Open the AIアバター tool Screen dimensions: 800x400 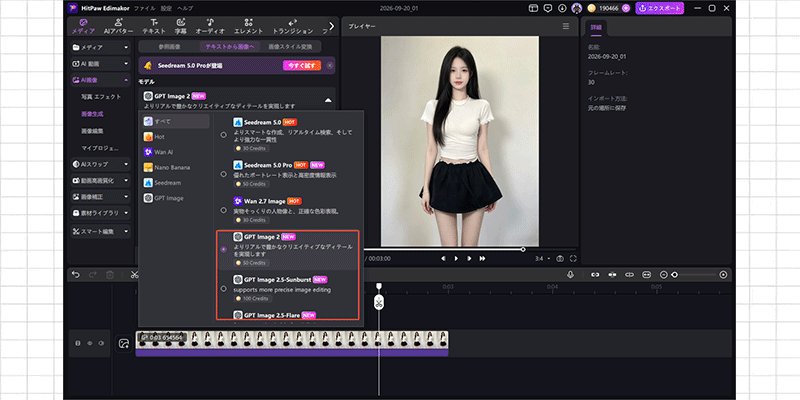click(x=118, y=26)
